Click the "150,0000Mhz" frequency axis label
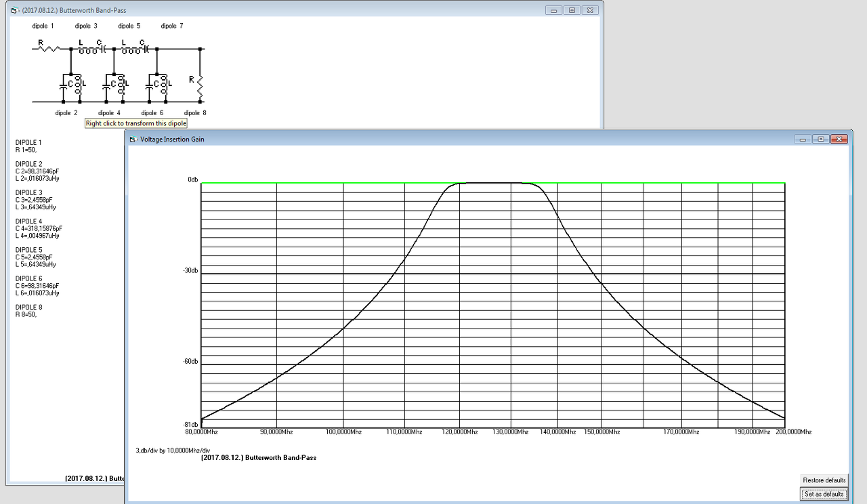 [601, 432]
